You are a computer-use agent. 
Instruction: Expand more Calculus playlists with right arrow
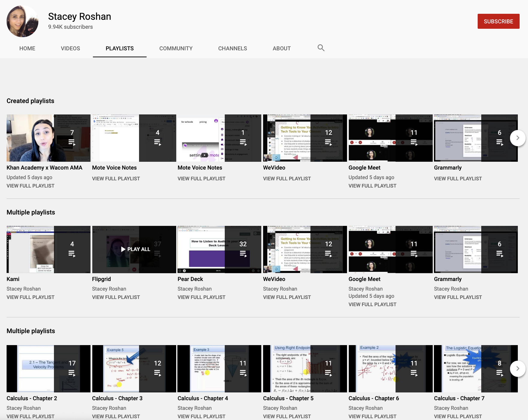[x=518, y=368]
